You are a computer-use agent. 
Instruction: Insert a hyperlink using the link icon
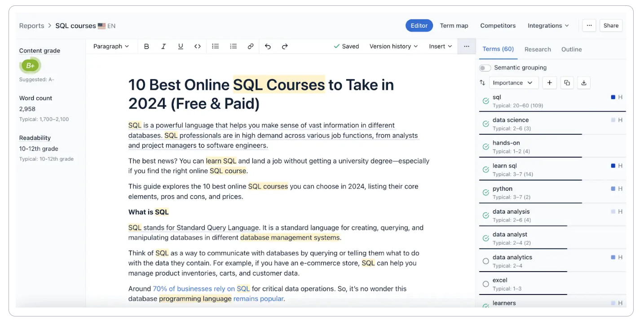251,46
